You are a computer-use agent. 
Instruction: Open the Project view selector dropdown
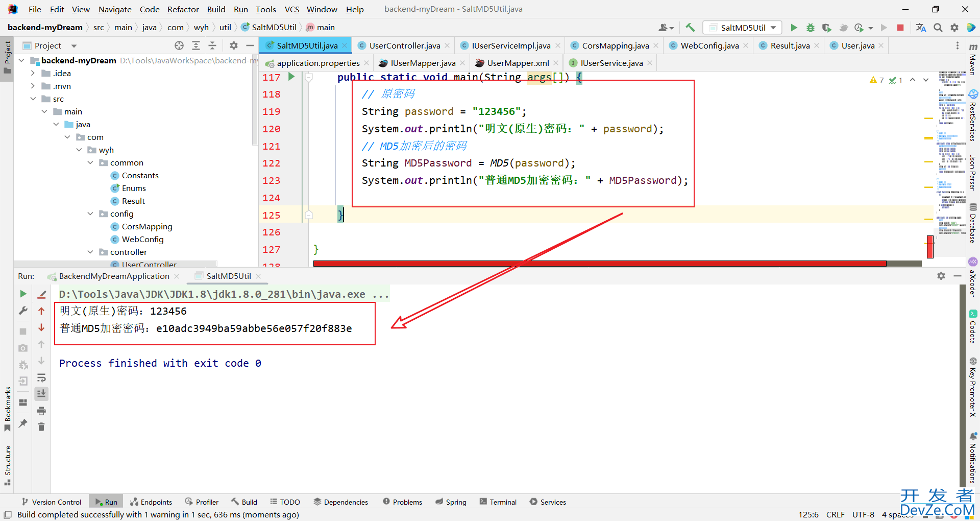(x=74, y=46)
